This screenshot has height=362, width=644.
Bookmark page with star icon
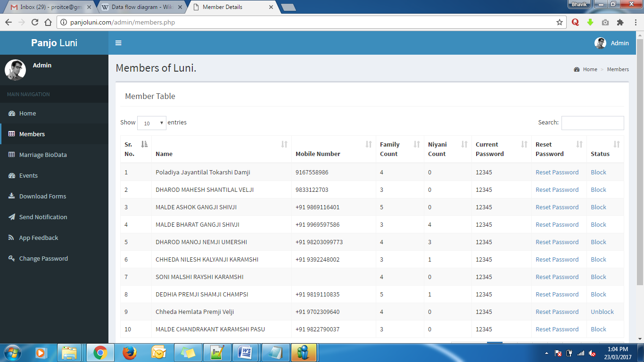(x=560, y=22)
